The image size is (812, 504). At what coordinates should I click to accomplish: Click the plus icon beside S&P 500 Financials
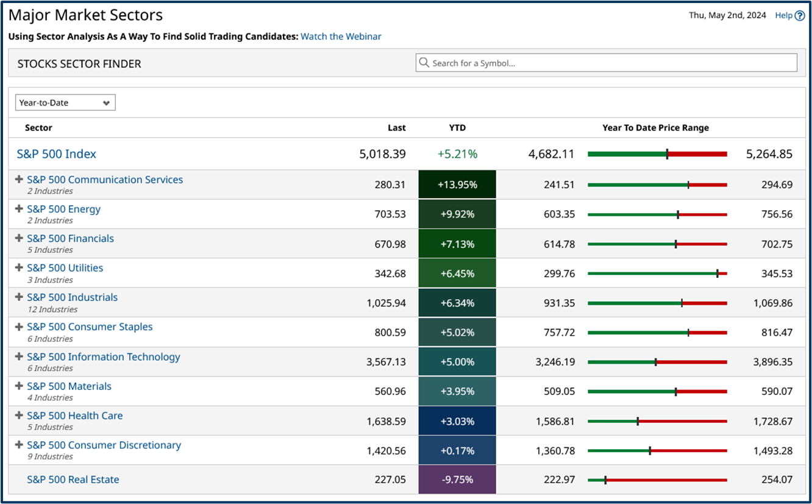[18, 238]
